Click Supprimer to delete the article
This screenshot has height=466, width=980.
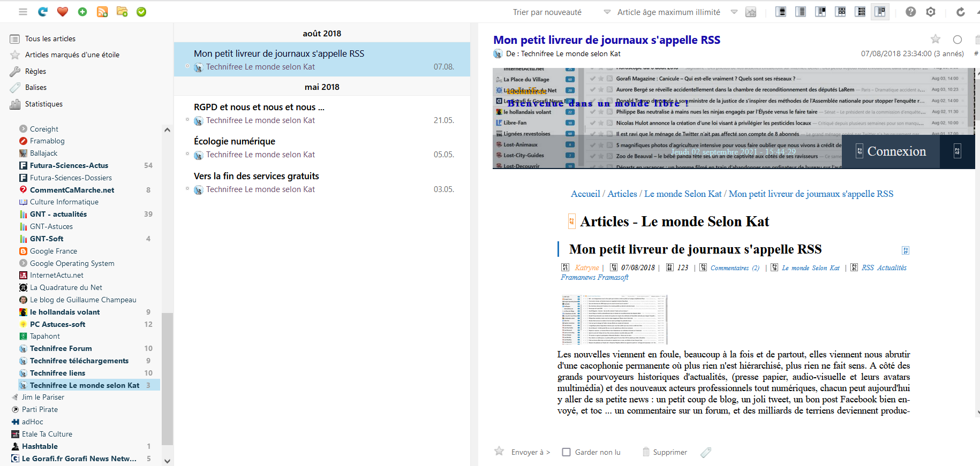click(669, 452)
